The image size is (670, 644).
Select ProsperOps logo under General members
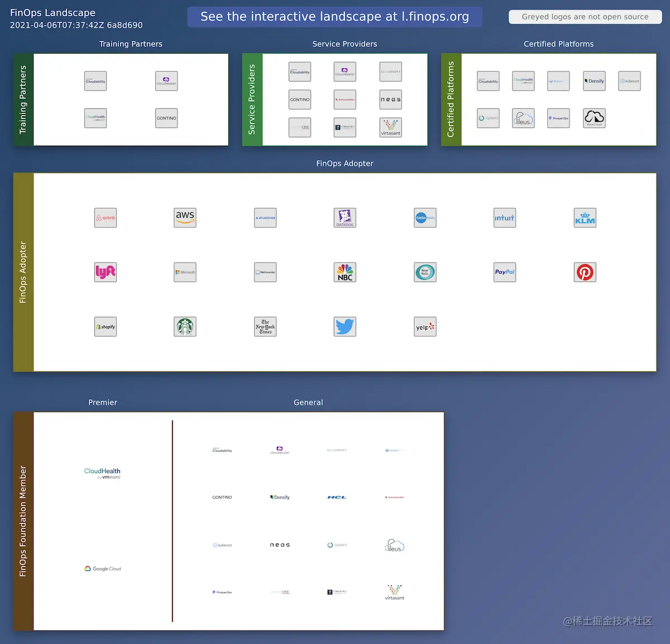tap(222, 592)
